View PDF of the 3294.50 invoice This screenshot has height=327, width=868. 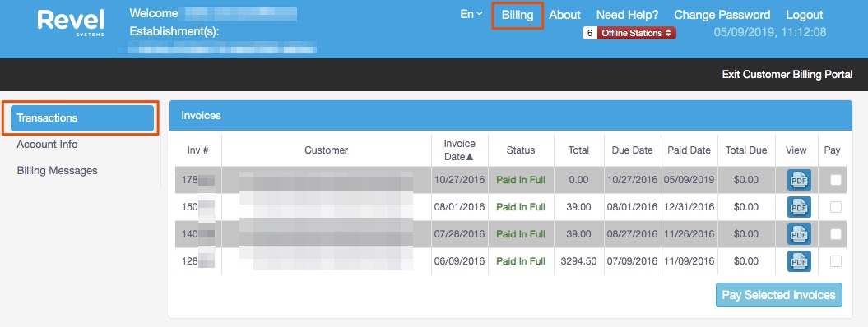[799, 261]
